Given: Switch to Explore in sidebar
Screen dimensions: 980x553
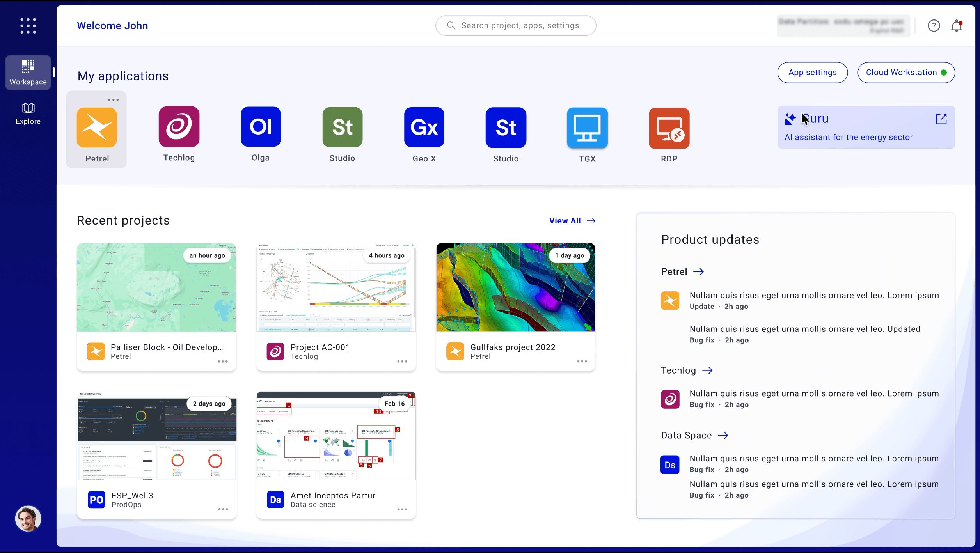Looking at the screenshot, I should point(28,113).
